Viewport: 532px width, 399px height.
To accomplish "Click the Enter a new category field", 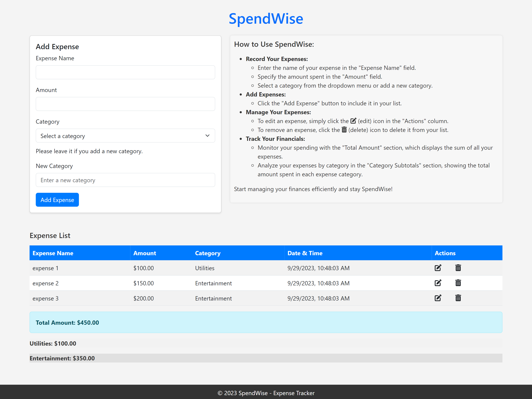I will (125, 180).
